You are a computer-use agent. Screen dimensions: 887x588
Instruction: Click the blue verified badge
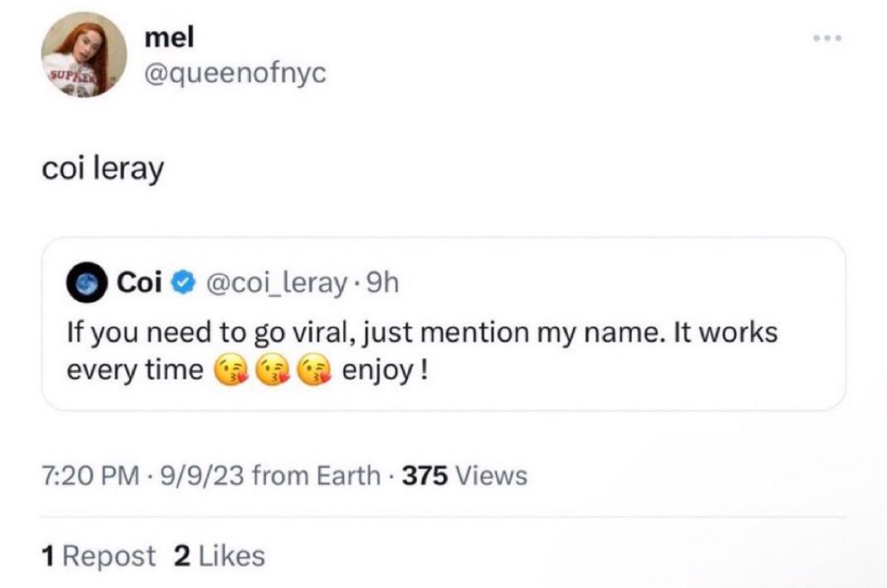[x=182, y=283]
